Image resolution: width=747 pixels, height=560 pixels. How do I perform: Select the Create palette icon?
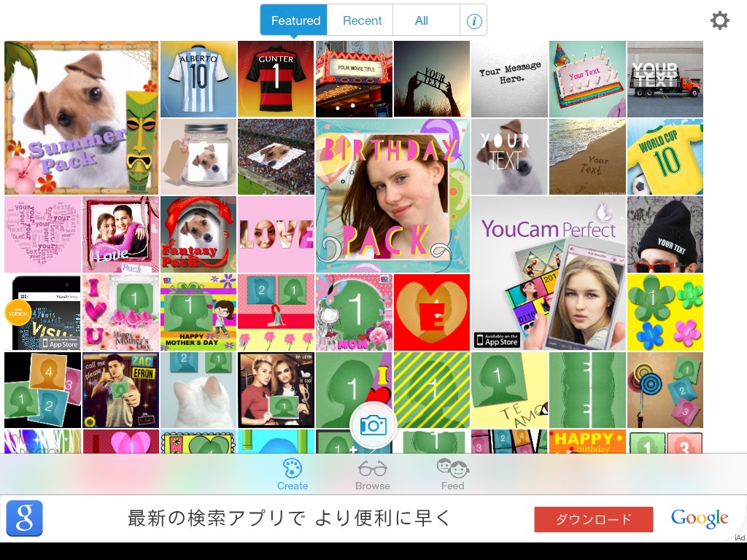coord(292,469)
